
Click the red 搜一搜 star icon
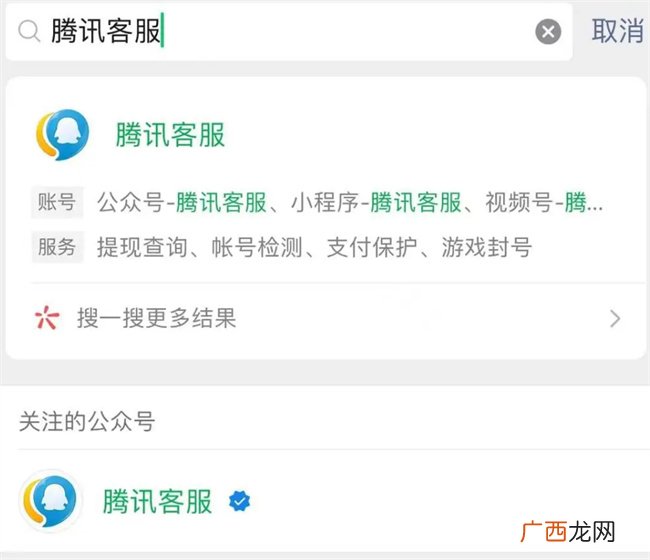(x=47, y=318)
